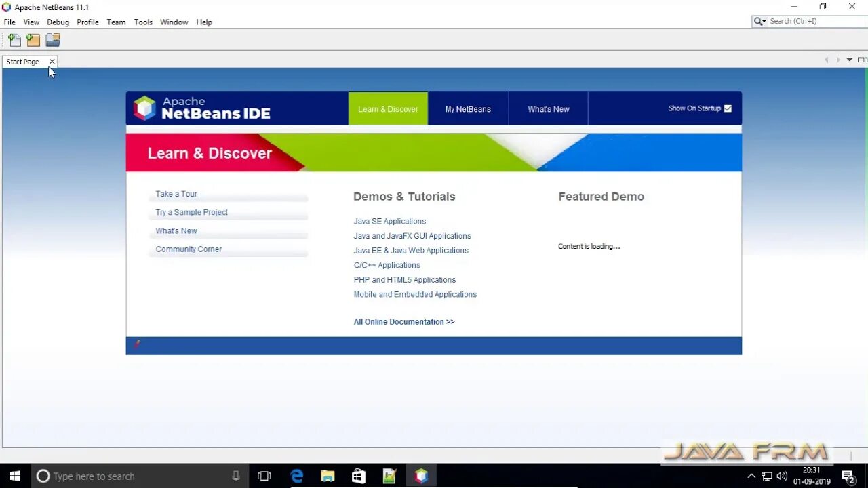Click the Open Project toolbar icon
This screenshot has width=868, height=488.
53,40
